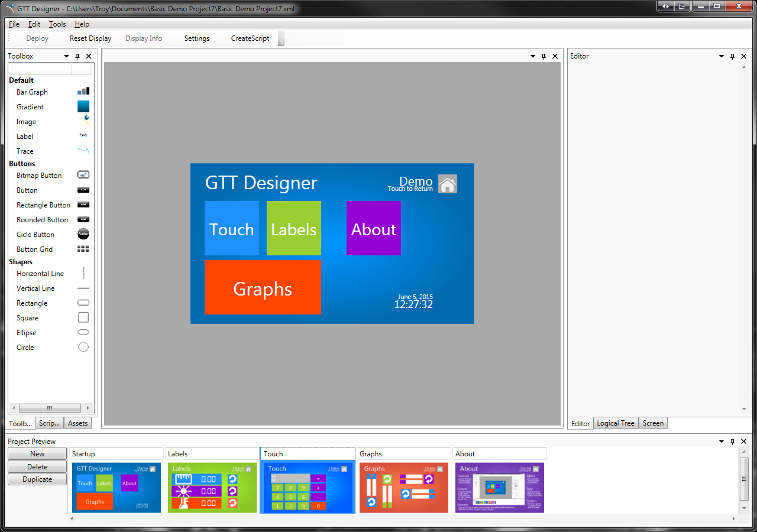Close the Project Preview panel
This screenshot has width=757, height=532.
[x=743, y=442]
